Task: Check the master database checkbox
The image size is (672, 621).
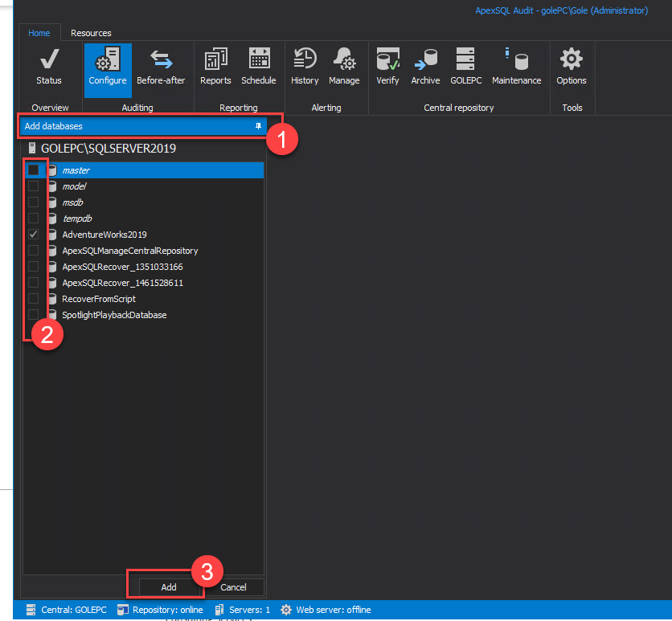Action: click(x=33, y=170)
